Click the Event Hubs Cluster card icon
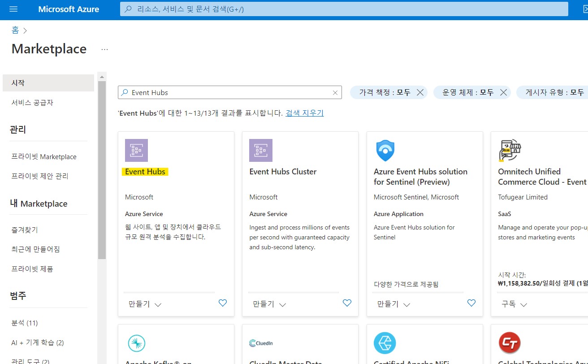 click(261, 150)
